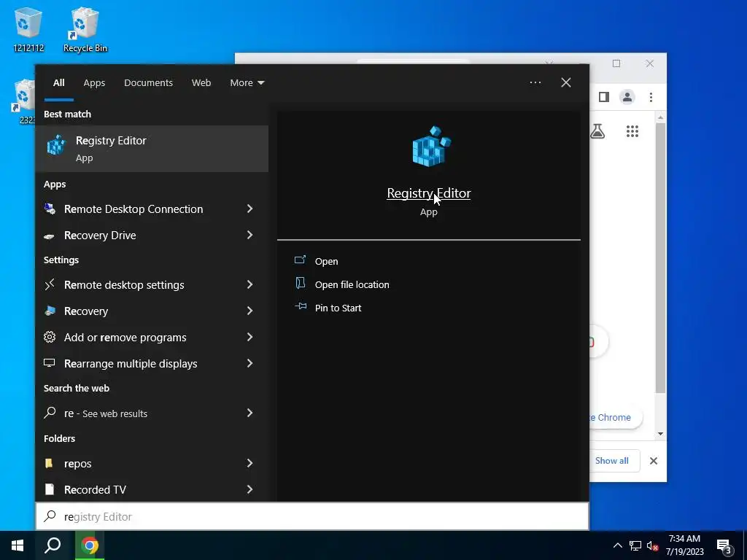Click the Recovery Drive app icon
Viewport: 747px width, 560px height.
pyautogui.click(x=49, y=236)
